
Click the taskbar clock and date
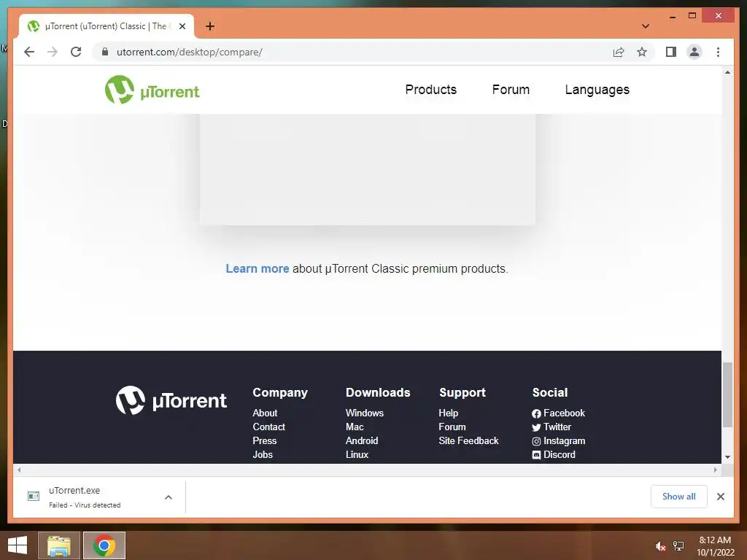pos(715,546)
